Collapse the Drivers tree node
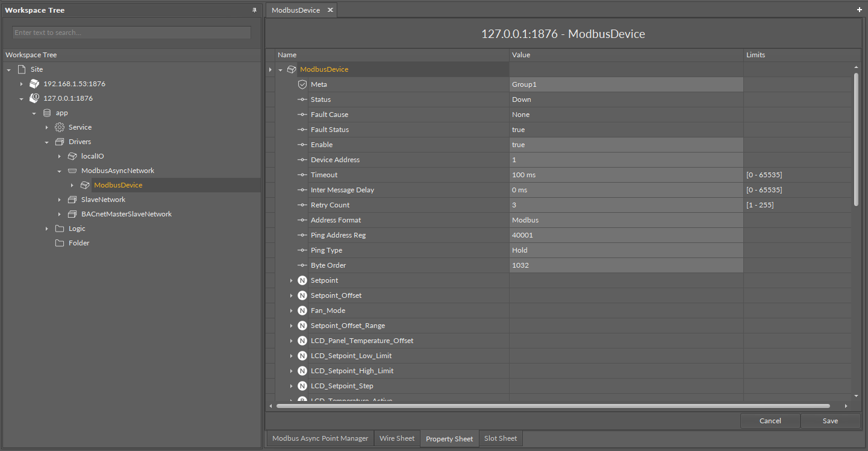The width and height of the screenshot is (868, 451). 47,142
